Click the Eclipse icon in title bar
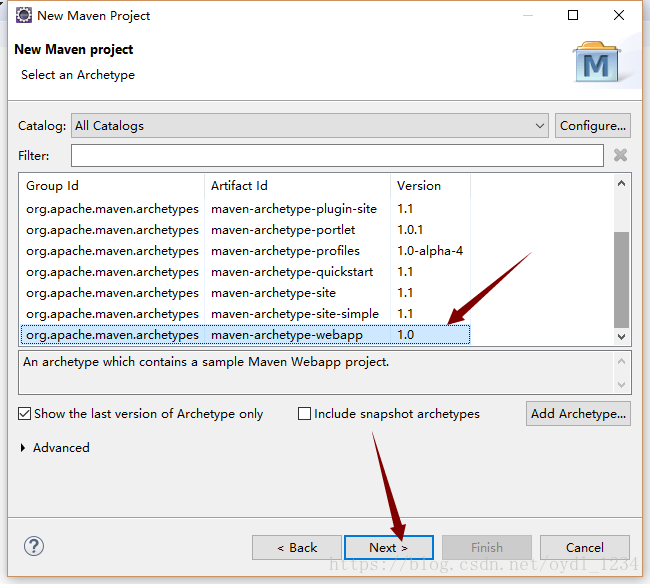650x584 pixels. click(24, 15)
